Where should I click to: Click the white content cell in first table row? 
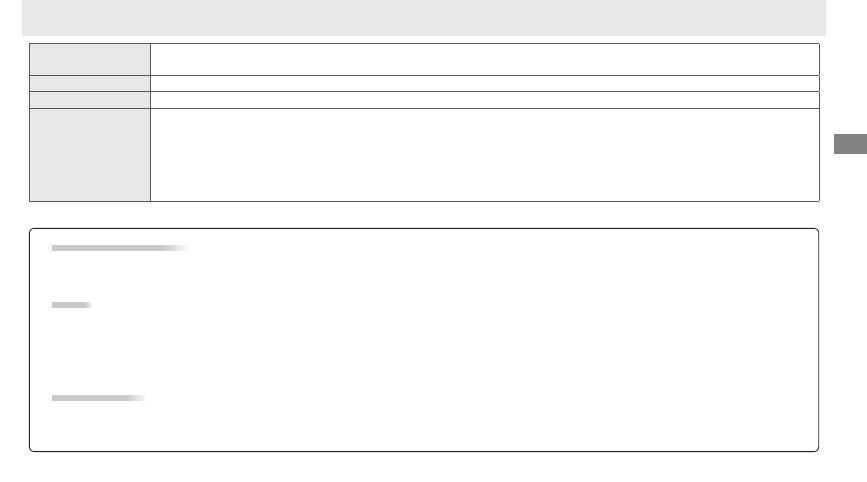[484, 59]
